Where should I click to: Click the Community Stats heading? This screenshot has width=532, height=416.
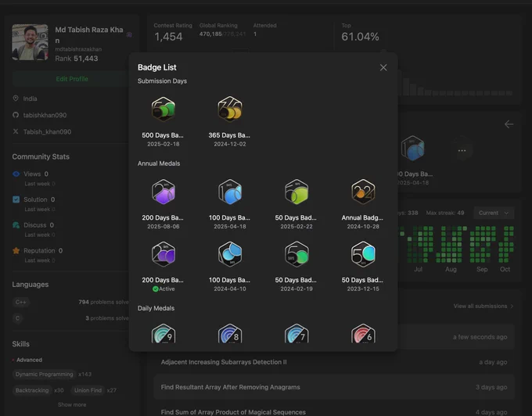41,156
